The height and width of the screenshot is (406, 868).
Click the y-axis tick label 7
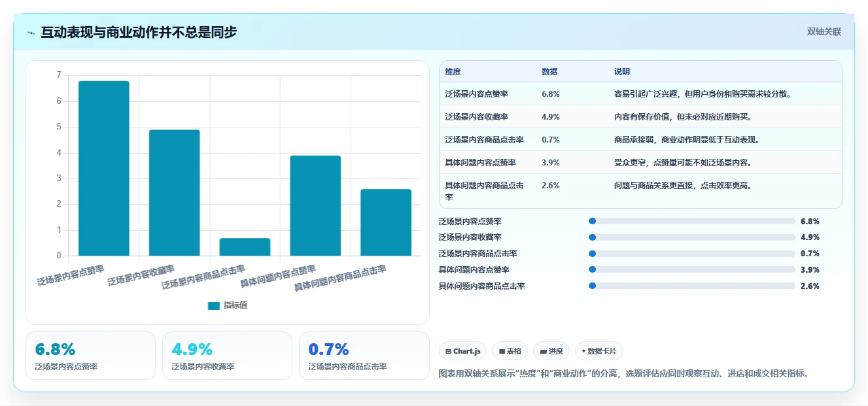click(59, 75)
